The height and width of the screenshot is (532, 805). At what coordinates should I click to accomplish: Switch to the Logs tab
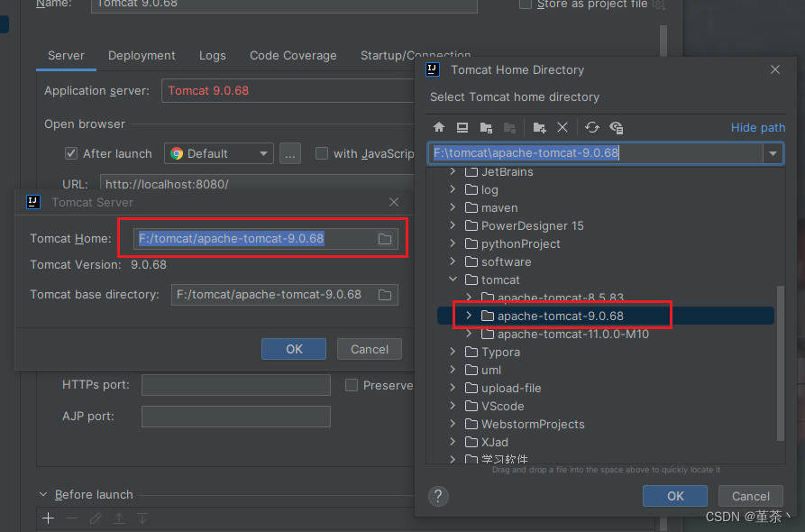(213, 56)
